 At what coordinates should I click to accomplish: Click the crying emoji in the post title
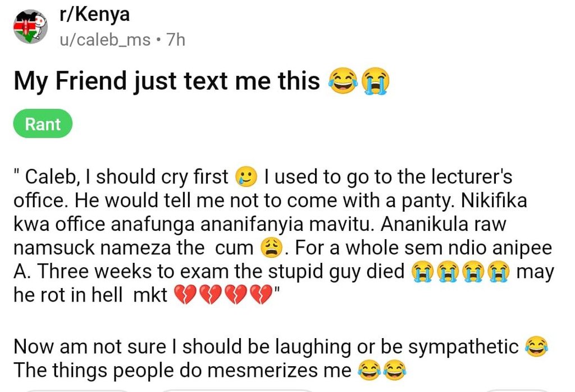(x=375, y=81)
